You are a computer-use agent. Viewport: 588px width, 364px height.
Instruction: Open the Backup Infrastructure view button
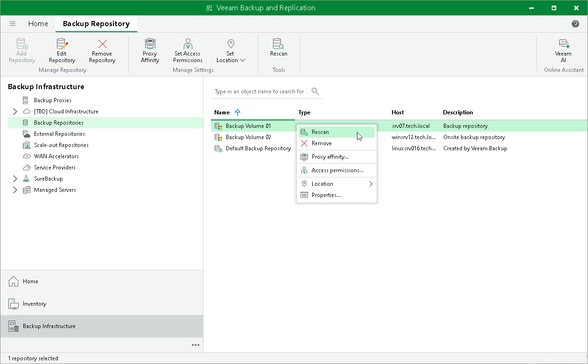[102, 326]
